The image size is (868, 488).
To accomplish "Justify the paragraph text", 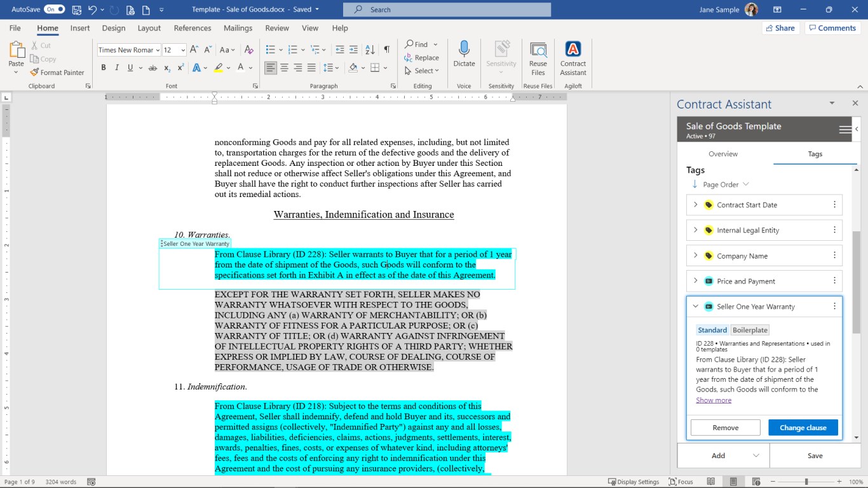I will 311,68.
